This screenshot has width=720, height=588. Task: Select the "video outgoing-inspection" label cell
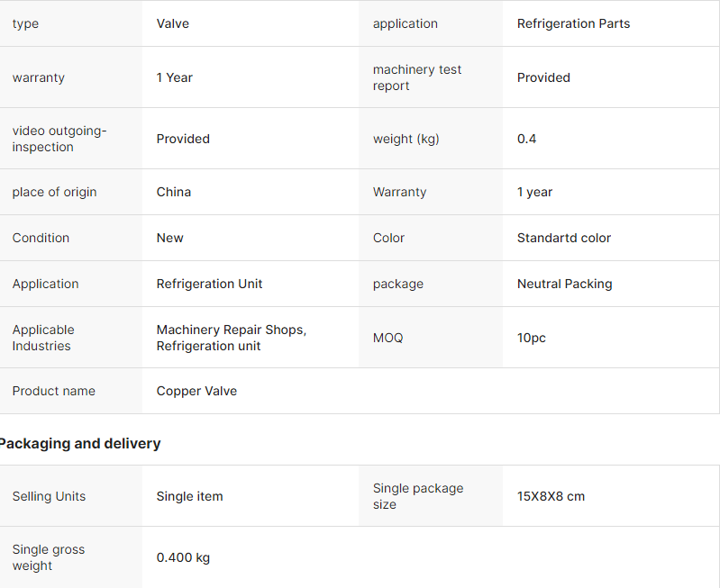(x=59, y=139)
